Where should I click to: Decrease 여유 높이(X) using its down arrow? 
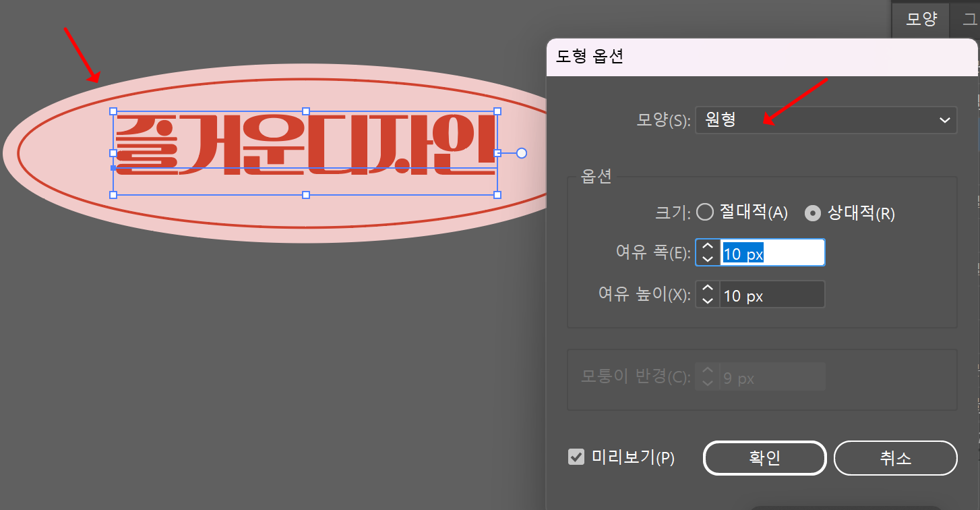707,300
